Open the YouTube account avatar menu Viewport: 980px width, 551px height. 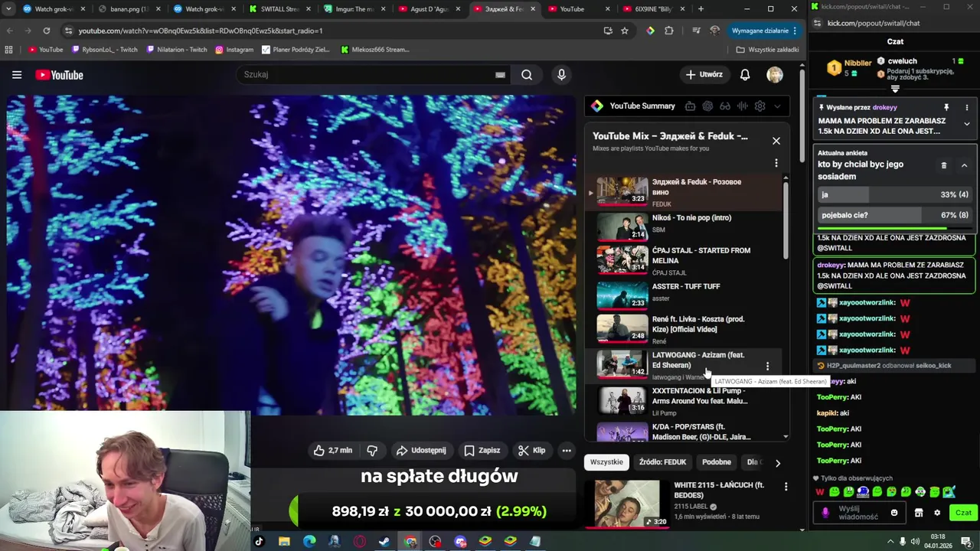[x=775, y=75]
